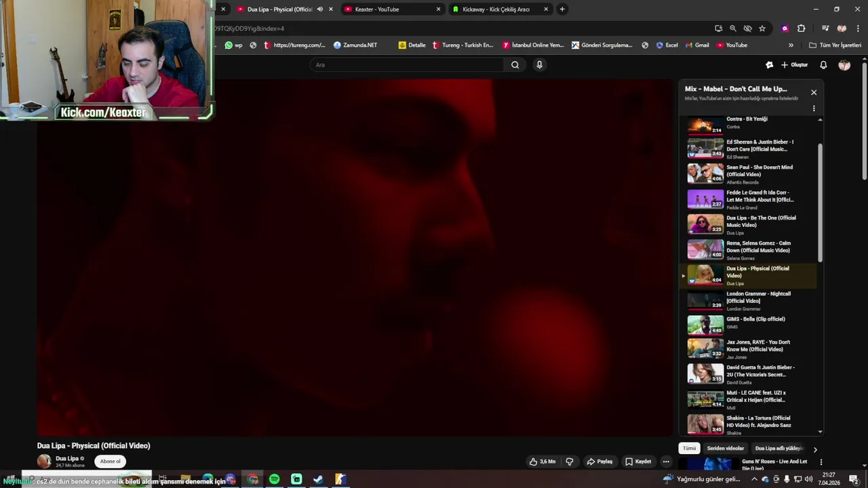868x488 pixels.
Task: Open Tureng - Turkish En... bookmark
Action: [462, 45]
